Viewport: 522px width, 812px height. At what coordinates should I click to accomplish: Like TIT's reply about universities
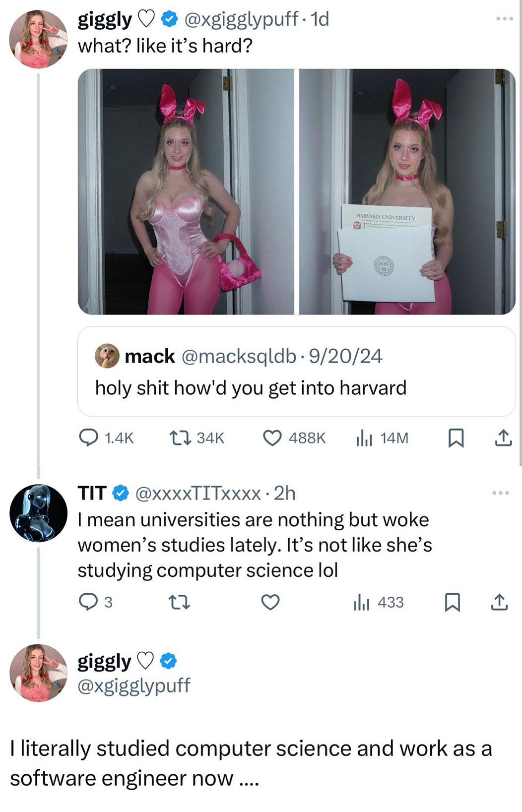coord(270,602)
